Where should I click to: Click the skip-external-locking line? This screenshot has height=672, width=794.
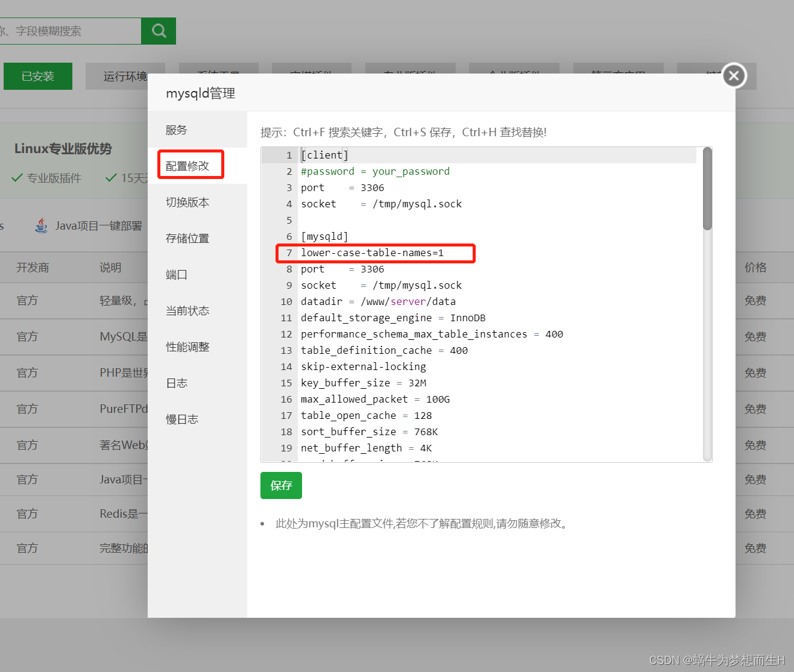pos(363,366)
